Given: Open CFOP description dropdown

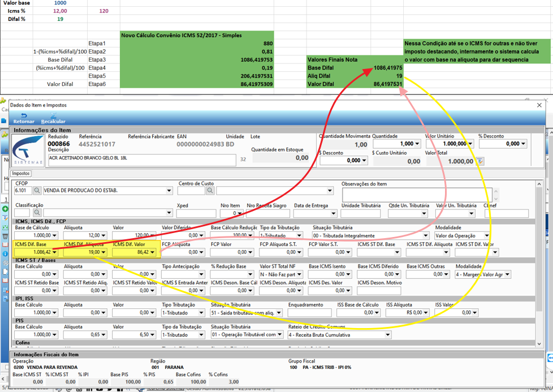Looking at the screenshot, I should coord(169,191).
